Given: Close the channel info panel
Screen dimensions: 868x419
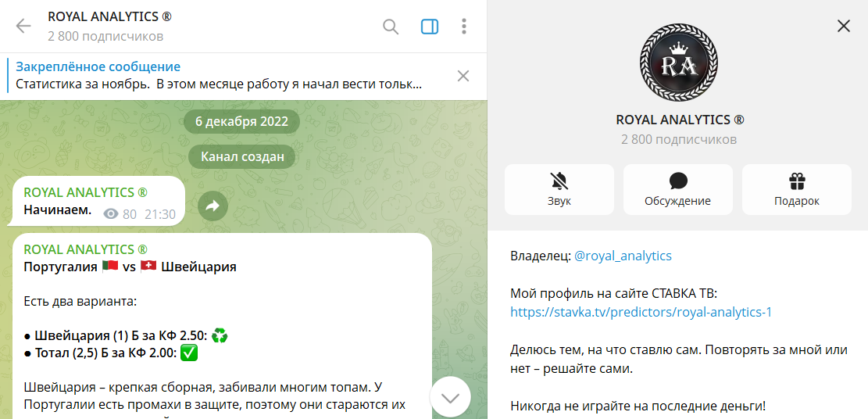Looking at the screenshot, I should coord(844,26).
